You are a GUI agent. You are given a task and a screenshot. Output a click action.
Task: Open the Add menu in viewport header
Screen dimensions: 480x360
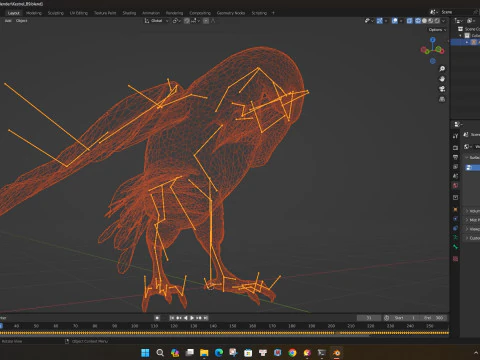click(x=8, y=21)
